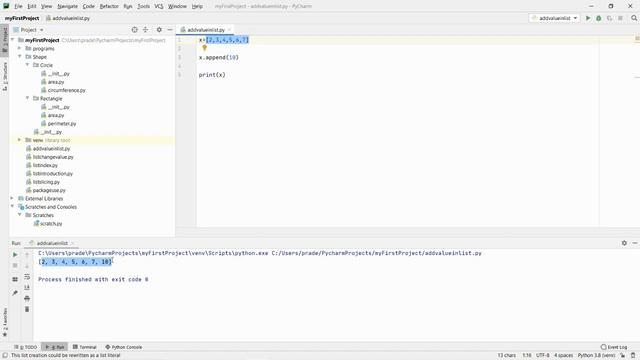Expand the venv library root folder
This screenshot has width=640, height=360.
pyautogui.click(x=20, y=140)
